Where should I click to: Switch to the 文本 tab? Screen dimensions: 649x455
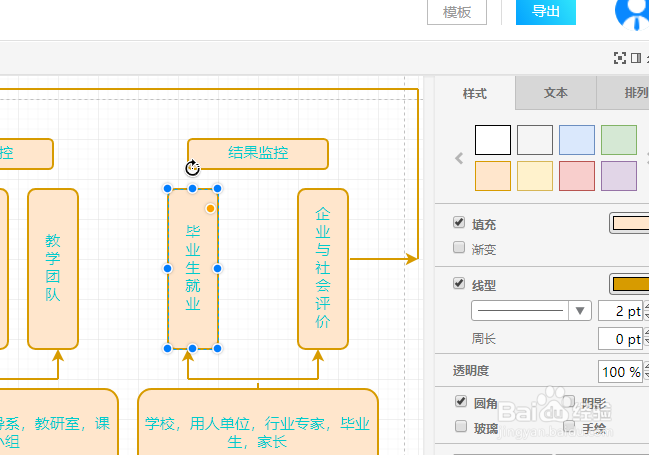[555, 93]
